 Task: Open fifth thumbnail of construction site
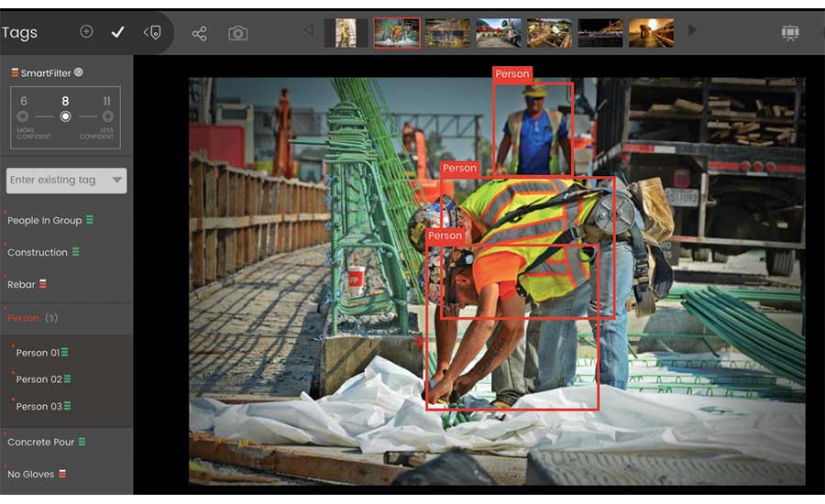pyautogui.click(x=549, y=33)
